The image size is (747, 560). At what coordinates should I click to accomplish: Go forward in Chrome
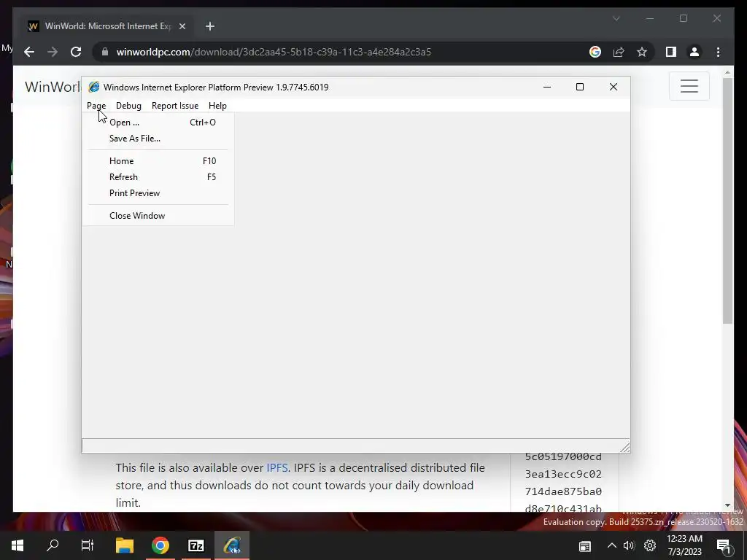tap(53, 52)
